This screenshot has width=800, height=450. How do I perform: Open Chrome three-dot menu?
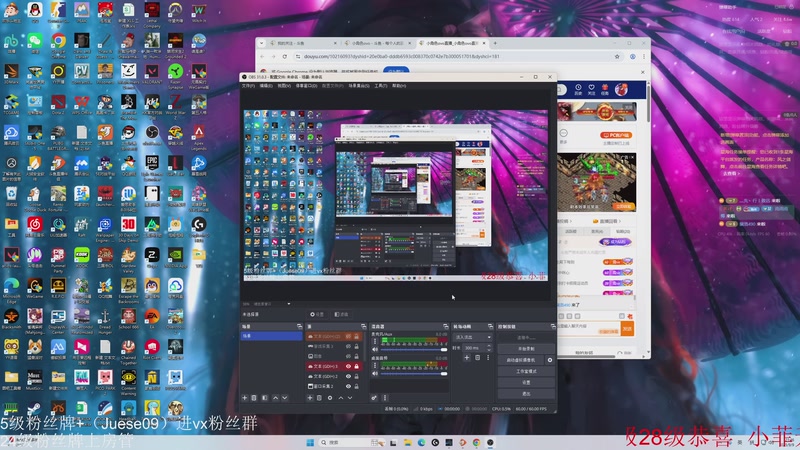tap(644, 57)
